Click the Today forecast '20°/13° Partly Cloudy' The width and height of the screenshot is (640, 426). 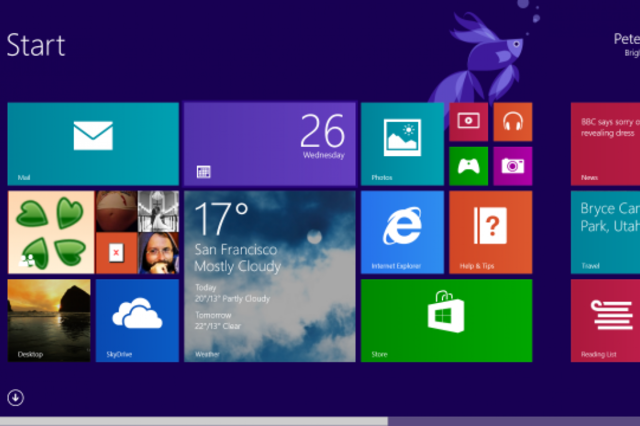pos(232,299)
